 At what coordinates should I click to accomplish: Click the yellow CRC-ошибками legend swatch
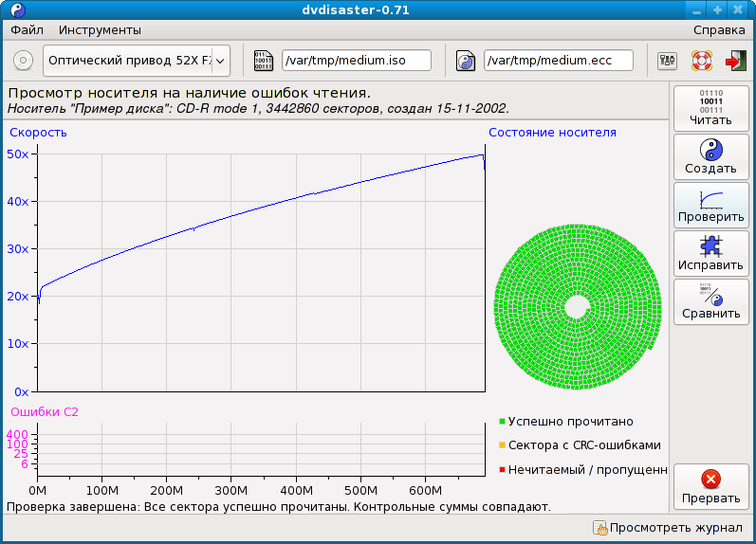[502, 445]
